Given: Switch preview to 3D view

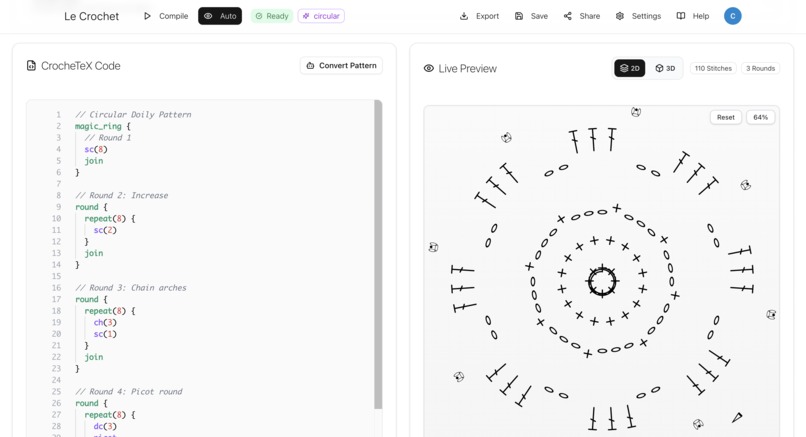Looking at the screenshot, I should pyautogui.click(x=665, y=68).
